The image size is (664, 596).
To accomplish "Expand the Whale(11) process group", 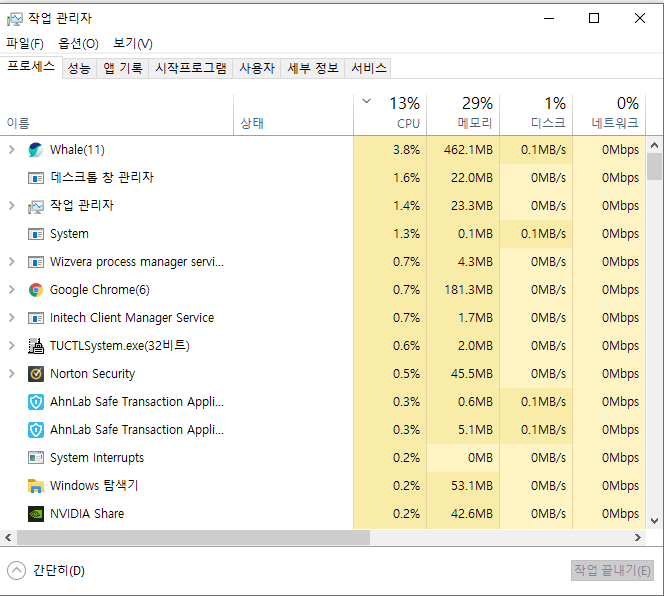I will (x=11, y=150).
